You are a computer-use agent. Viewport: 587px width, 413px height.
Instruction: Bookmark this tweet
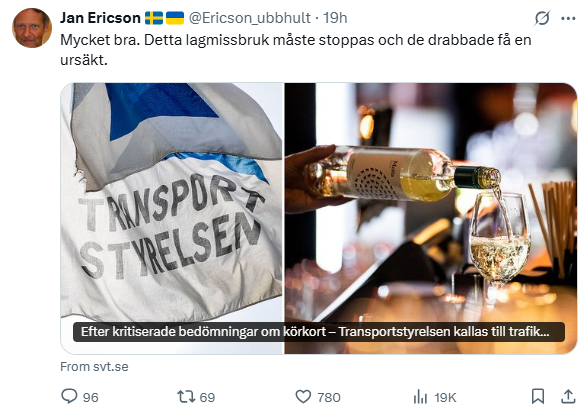[538, 396]
